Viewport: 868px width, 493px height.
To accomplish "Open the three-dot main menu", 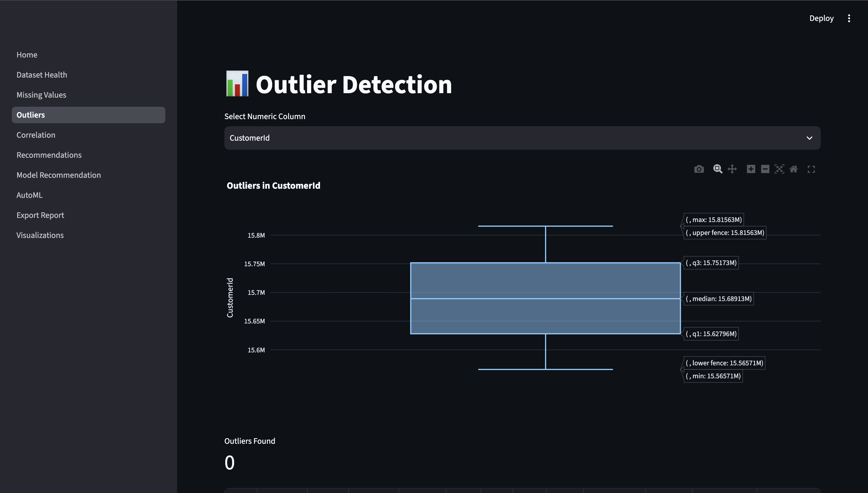I will pyautogui.click(x=849, y=18).
